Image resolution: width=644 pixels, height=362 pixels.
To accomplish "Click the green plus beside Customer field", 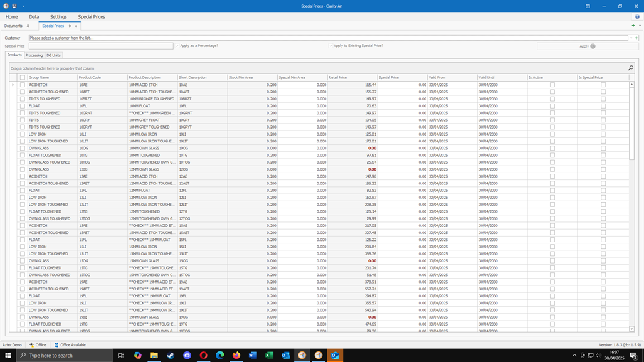I will click(x=636, y=38).
